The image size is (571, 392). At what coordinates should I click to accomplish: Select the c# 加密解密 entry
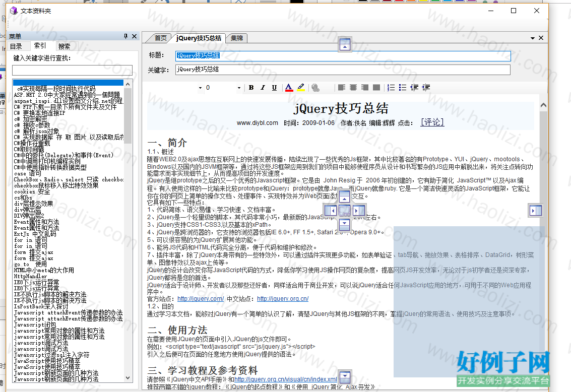click(31, 119)
